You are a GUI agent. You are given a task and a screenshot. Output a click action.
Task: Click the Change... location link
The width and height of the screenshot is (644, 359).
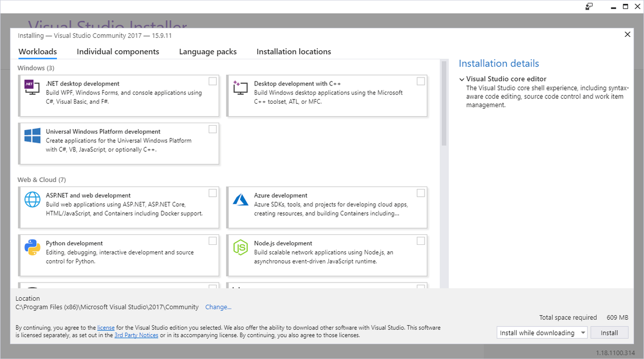coord(218,307)
